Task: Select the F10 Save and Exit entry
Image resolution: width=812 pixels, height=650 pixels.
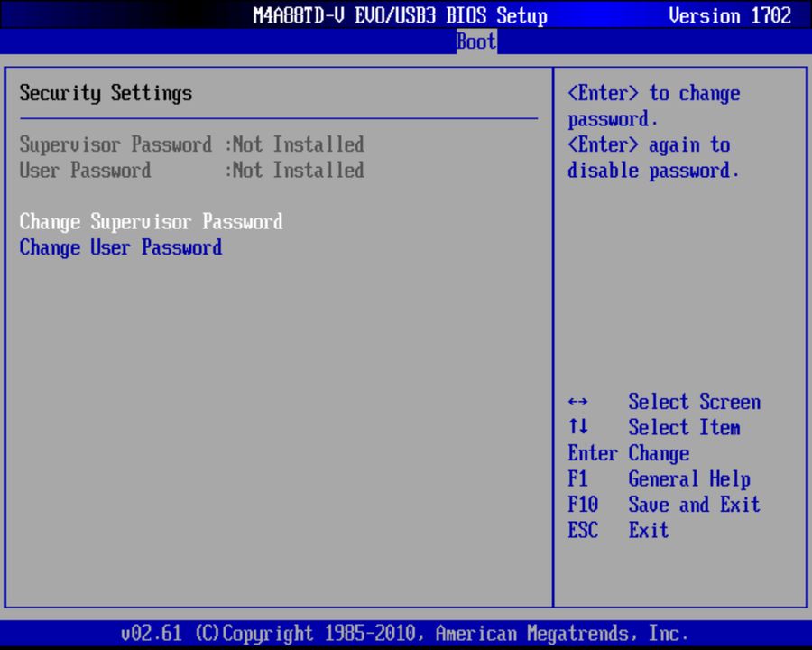Action: 663,505
